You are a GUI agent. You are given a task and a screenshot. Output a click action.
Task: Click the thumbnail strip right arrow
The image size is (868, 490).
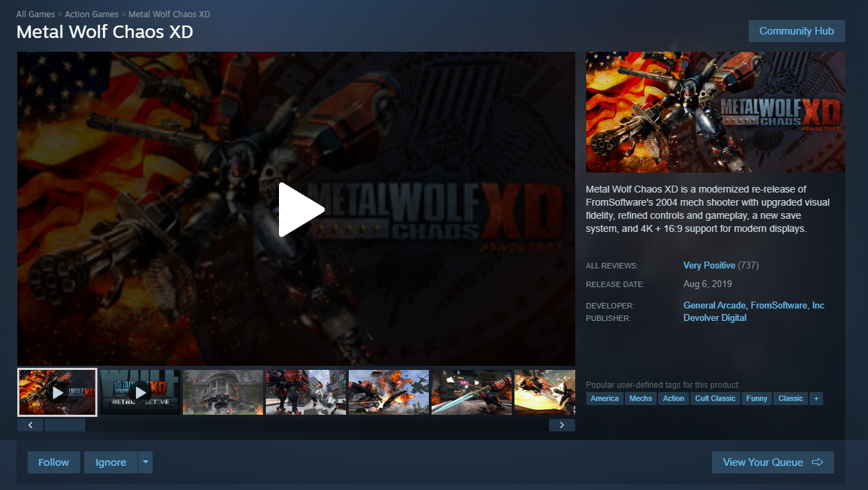(x=562, y=425)
